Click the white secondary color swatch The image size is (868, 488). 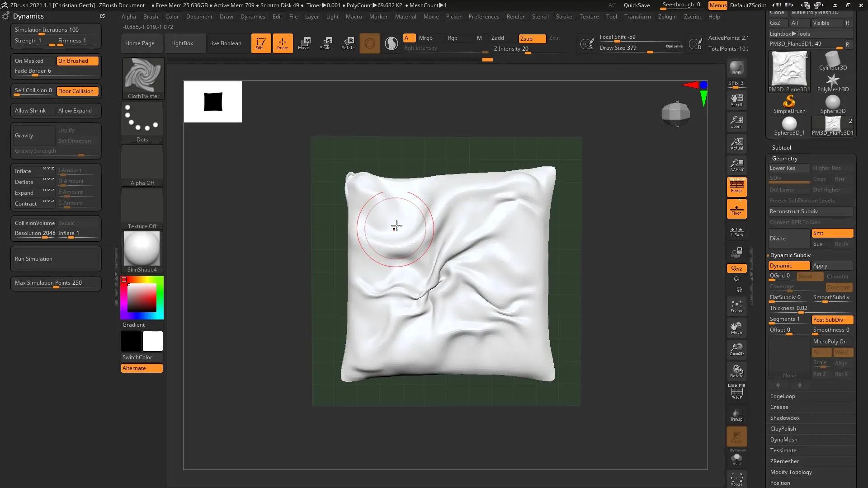coord(153,341)
